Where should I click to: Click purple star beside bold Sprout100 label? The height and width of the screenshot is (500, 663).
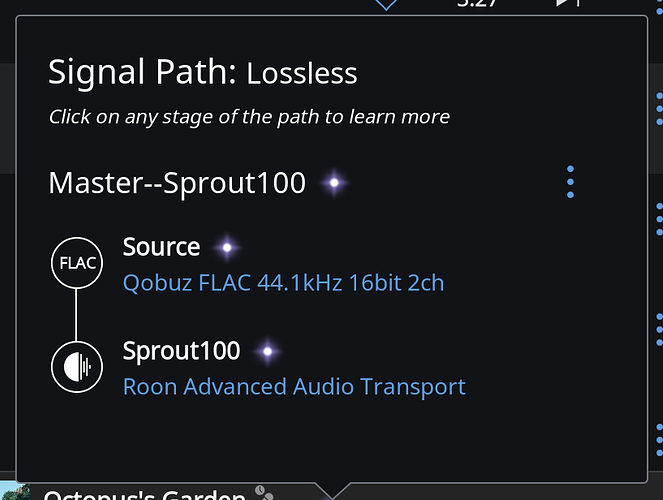(x=267, y=351)
